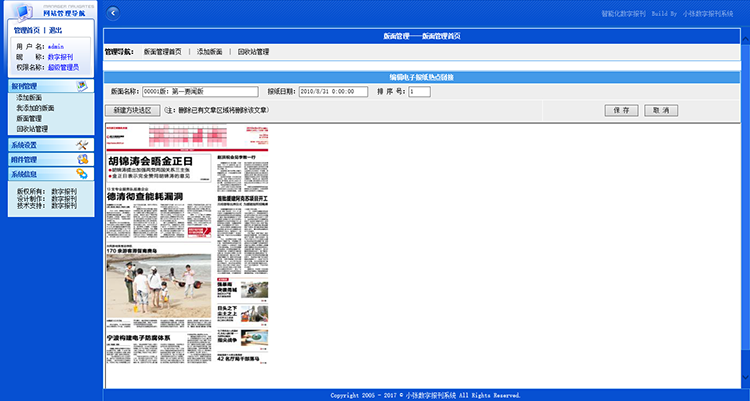Click the Copyright footer text
Image resolution: width=750 pixels, height=401 pixels.
pyautogui.click(x=425, y=395)
